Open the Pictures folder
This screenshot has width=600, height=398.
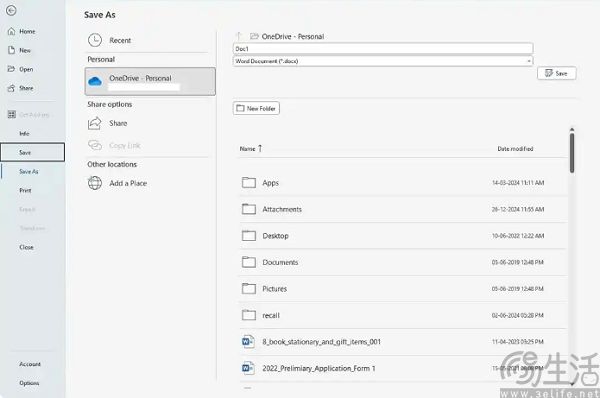(403, 289)
